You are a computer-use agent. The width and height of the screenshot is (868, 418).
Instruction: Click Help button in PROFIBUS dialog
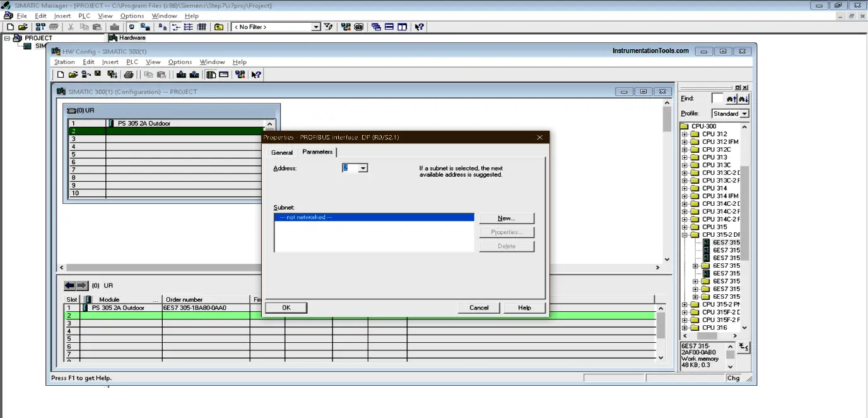[524, 308]
